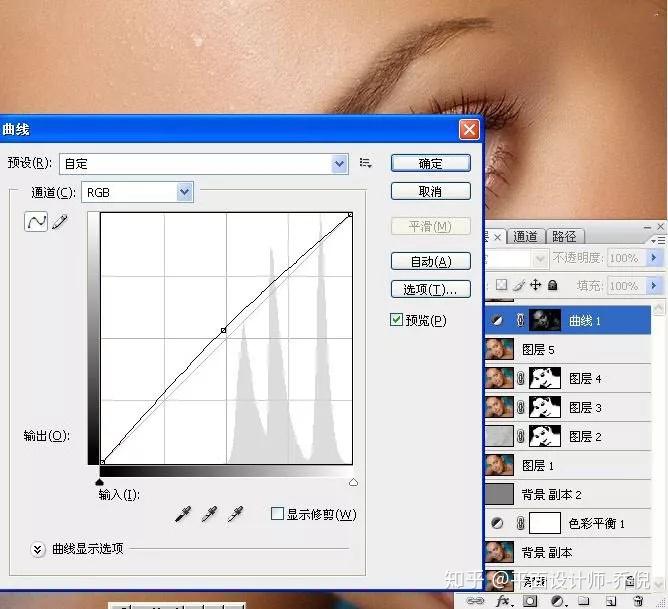The height and width of the screenshot is (609, 668).
Task: Add a layer mask from bottom bar
Action: pos(530,601)
